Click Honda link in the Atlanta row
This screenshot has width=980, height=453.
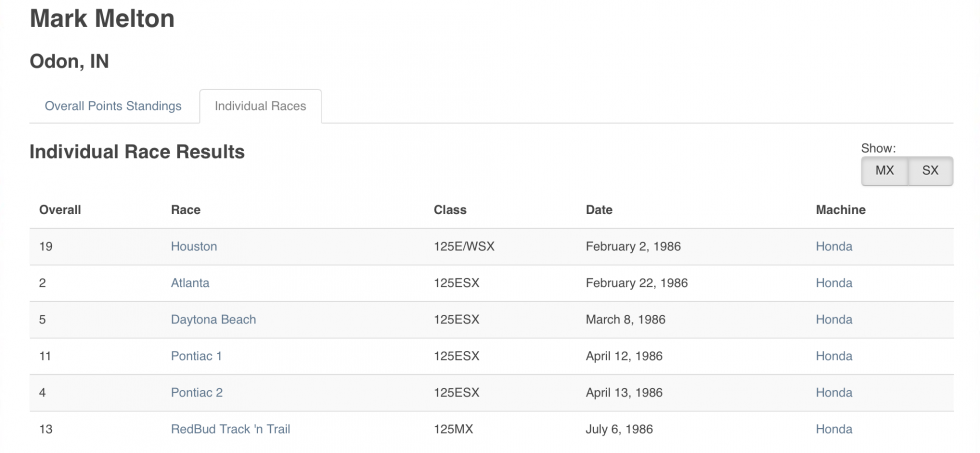tap(834, 283)
